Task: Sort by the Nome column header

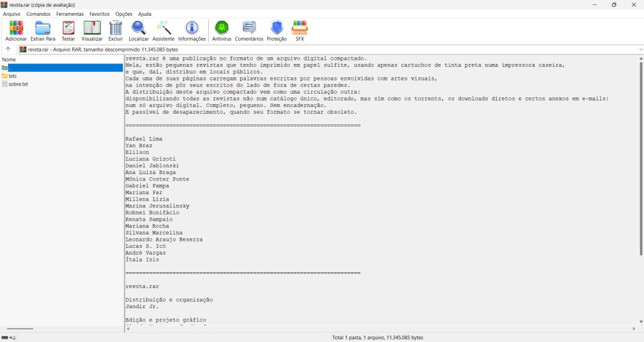Action: click(9, 60)
